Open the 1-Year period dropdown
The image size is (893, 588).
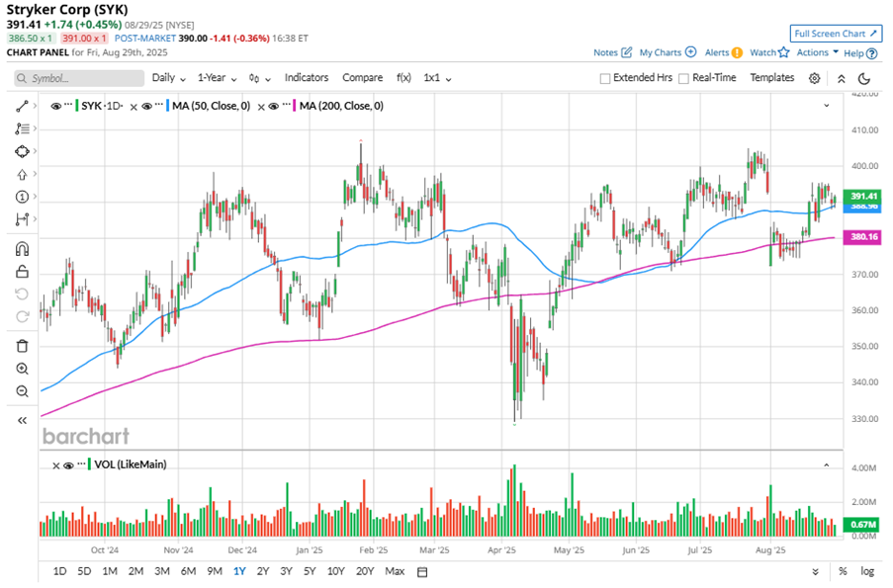click(217, 78)
